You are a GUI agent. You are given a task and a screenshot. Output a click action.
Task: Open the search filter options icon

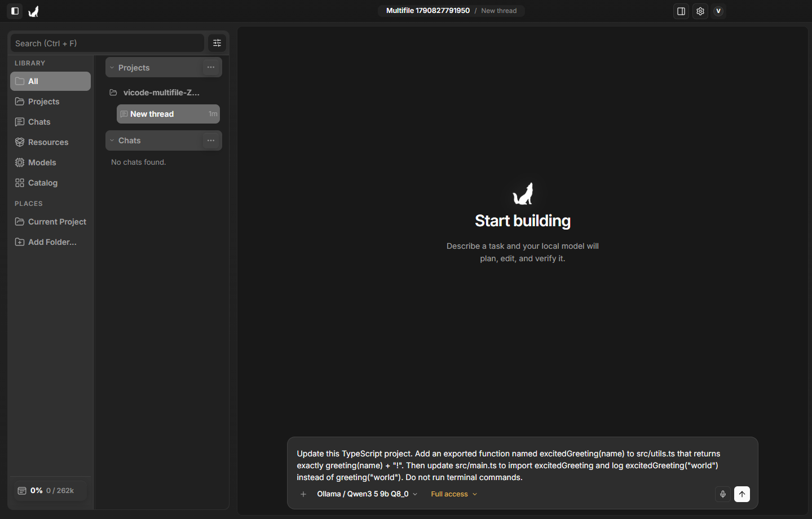click(217, 43)
